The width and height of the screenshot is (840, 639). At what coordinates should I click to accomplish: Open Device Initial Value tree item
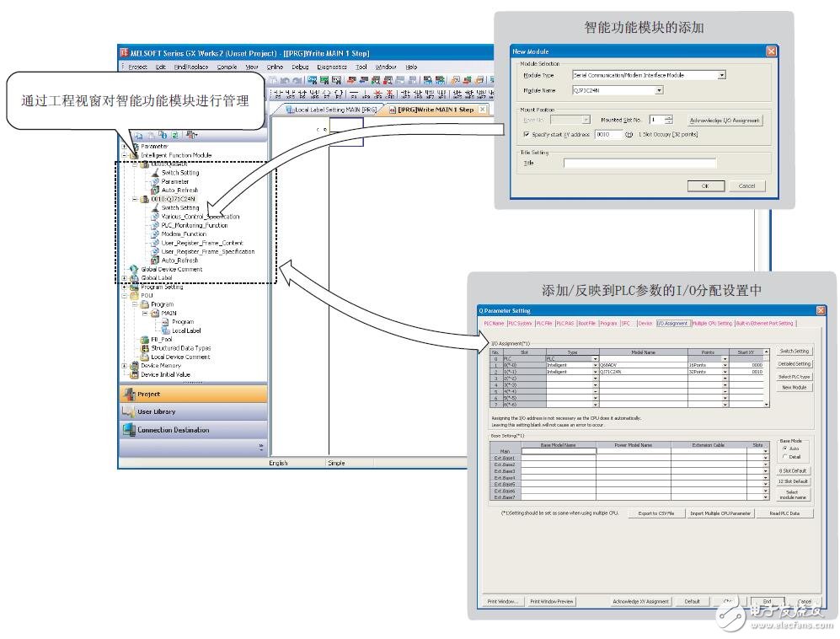click(165, 374)
